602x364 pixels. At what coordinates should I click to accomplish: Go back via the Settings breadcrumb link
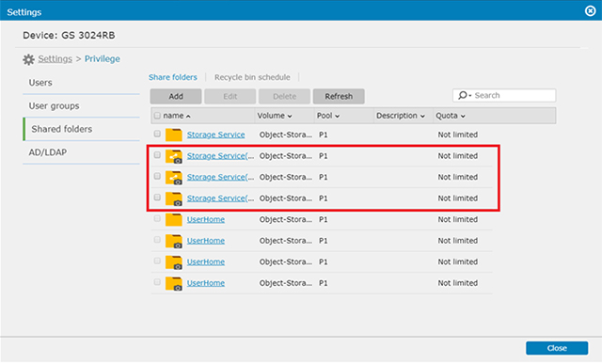[x=55, y=58]
